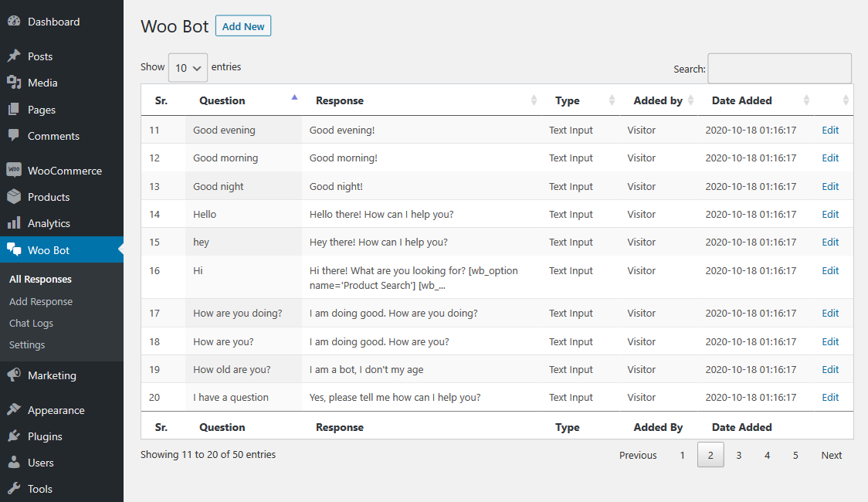Go to page 1 of entries
The image size is (868, 502).
click(x=682, y=455)
